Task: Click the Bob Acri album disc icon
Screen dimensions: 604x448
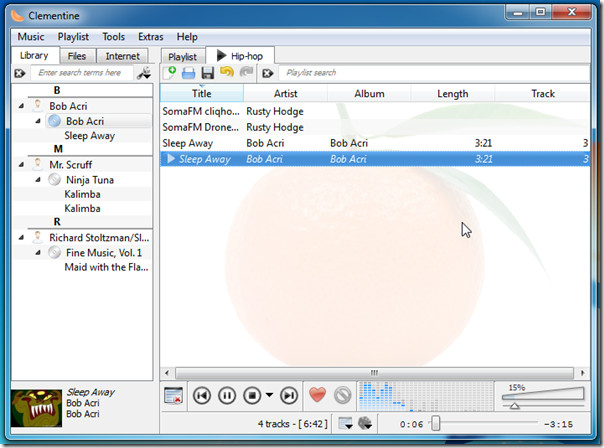Action: click(54, 121)
